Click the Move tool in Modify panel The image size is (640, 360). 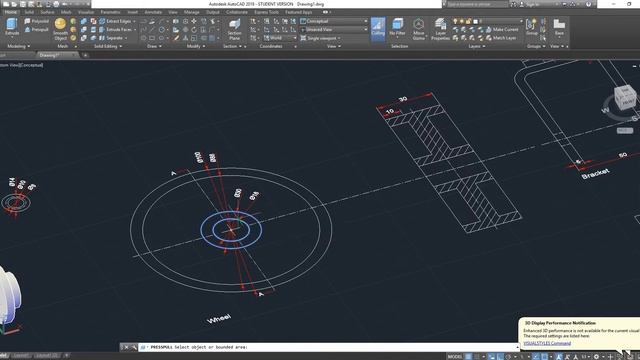point(194,21)
